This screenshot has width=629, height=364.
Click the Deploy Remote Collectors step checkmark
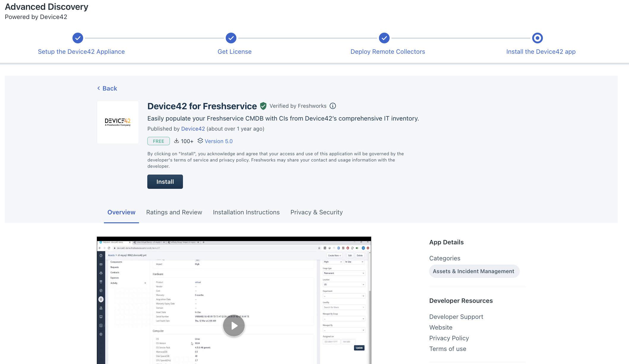coord(384,38)
